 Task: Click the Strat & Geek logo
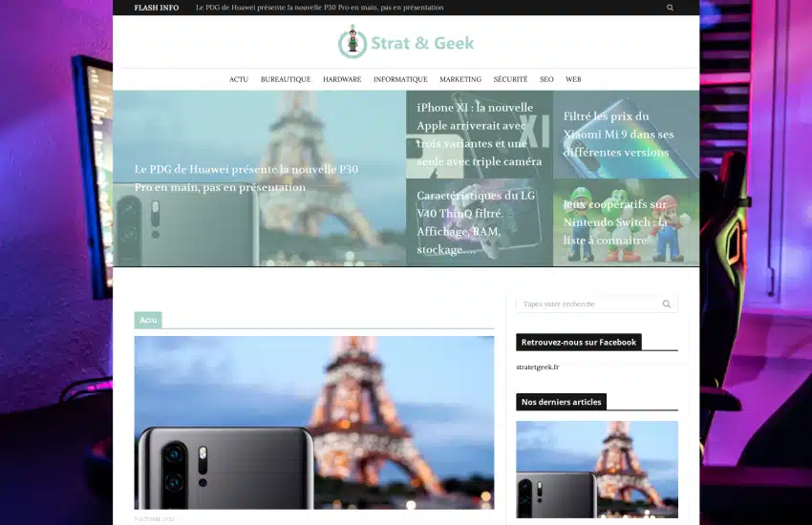coord(406,42)
